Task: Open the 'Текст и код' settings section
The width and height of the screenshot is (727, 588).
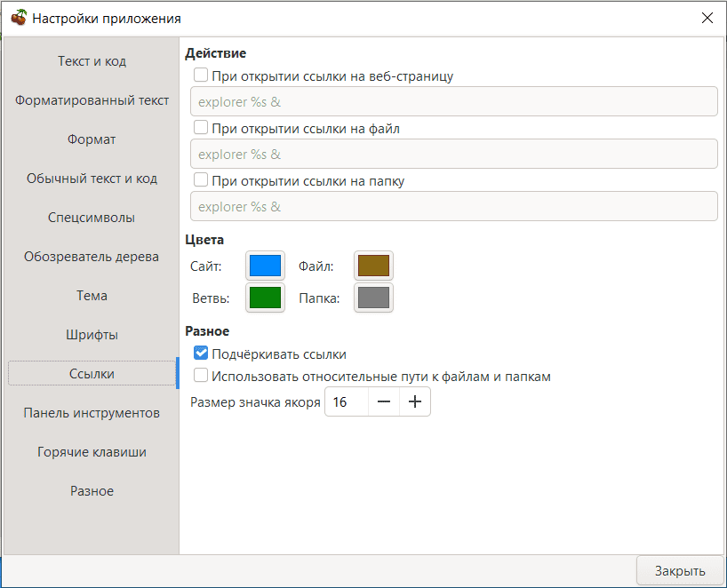Action: pos(92,61)
